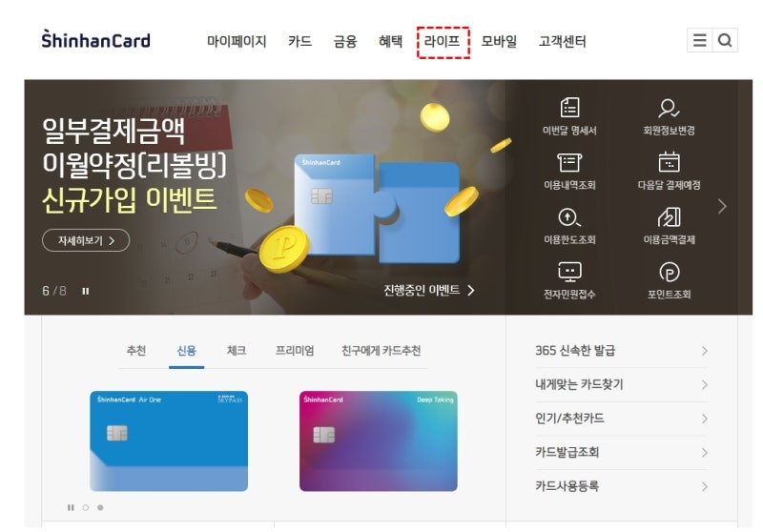763x532 pixels.
Task: Click the search magnifier icon in header
Action: pos(725,40)
